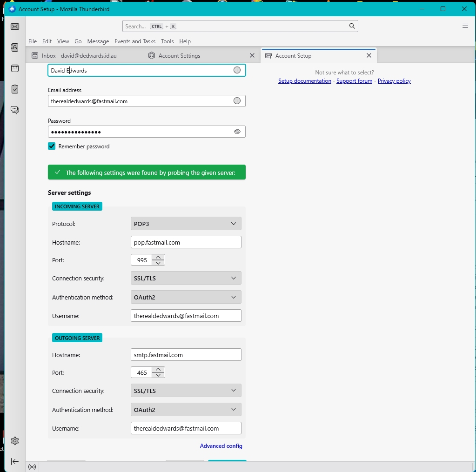Open the File menu

pyautogui.click(x=33, y=41)
